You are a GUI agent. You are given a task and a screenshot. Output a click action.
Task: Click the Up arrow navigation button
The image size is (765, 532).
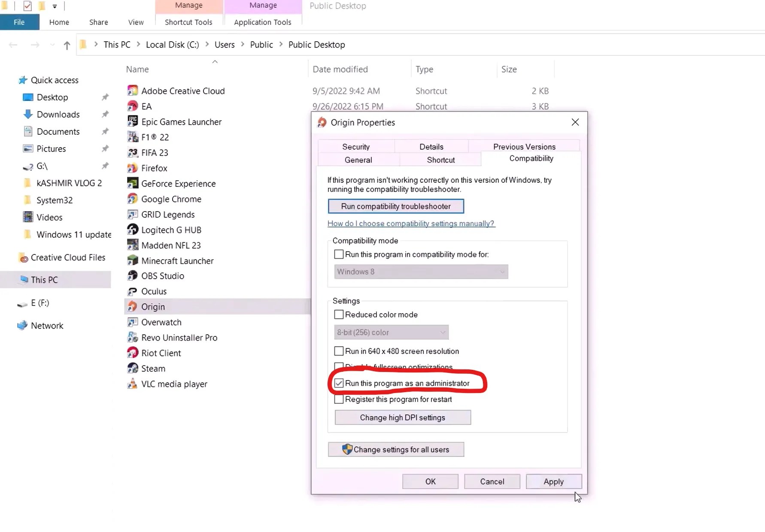pos(67,45)
